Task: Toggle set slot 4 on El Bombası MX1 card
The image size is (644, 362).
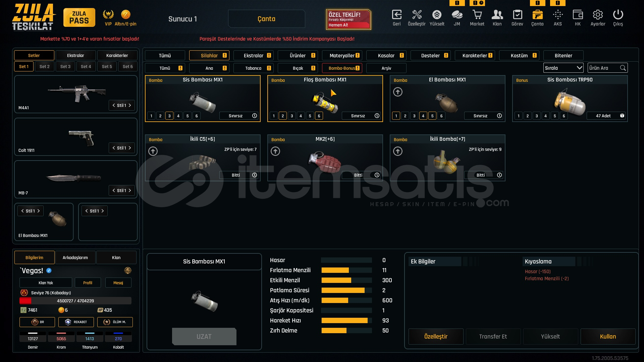Action: point(423,116)
